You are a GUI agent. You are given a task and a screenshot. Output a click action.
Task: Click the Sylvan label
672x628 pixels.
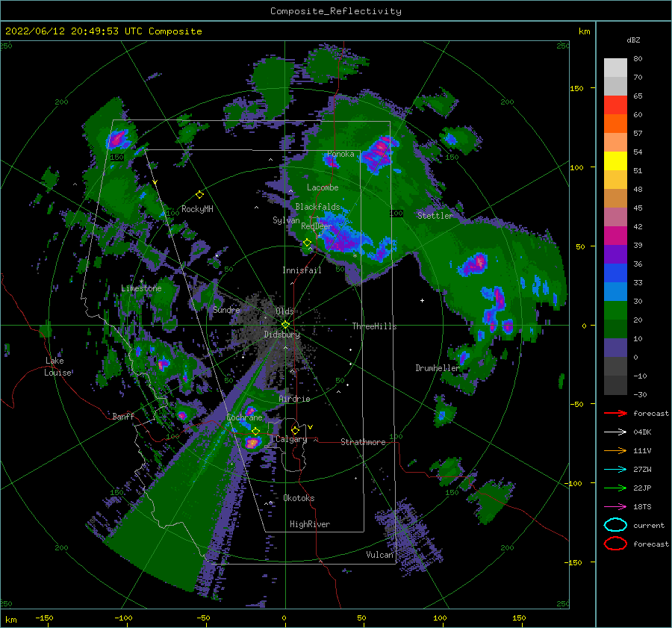286,220
